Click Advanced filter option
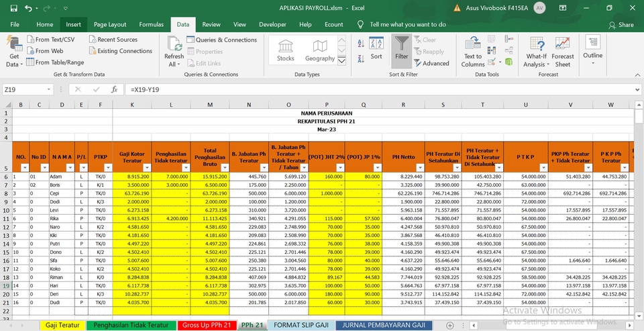Image resolution: width=644 pixels, height=331 pixels. (x=431, y=63)
